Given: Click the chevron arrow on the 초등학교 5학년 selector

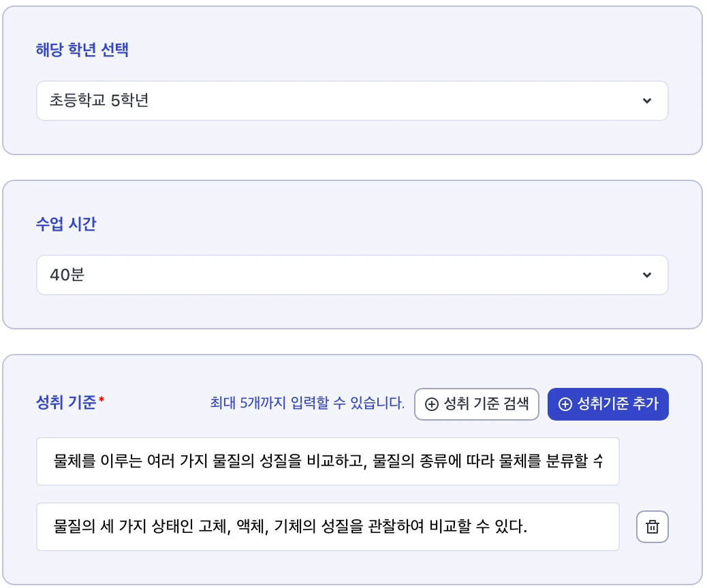Looking at the screenshot, I should (646, 101).
